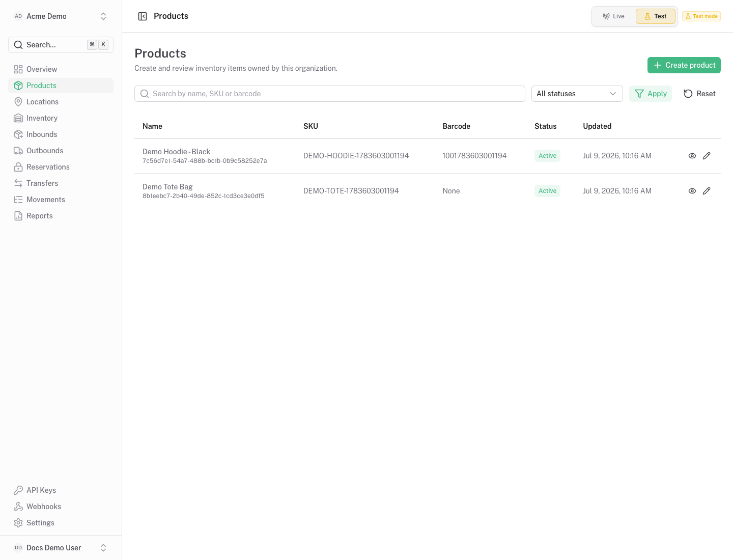
Task: View Demo Tote Bag via eye icon
Action: (692, 191)
